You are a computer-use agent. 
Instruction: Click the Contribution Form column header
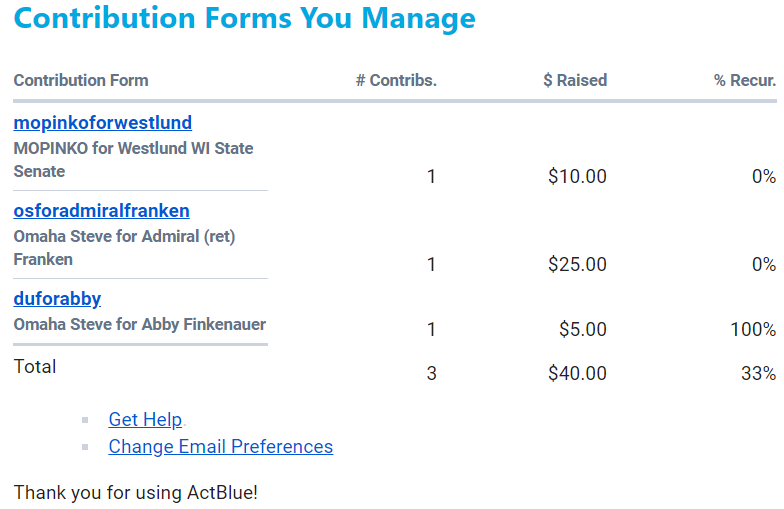(x=81, y=80)
